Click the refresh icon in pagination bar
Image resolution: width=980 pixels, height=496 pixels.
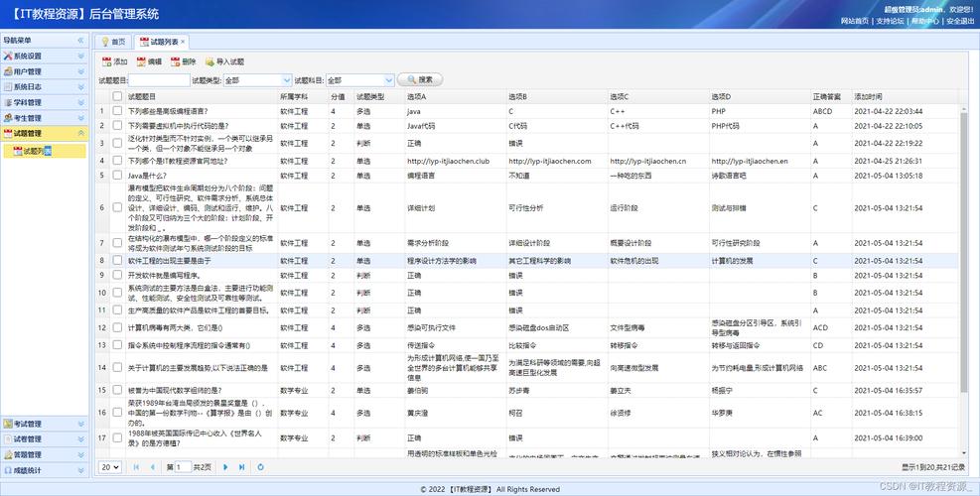click(x=260, y=467)
